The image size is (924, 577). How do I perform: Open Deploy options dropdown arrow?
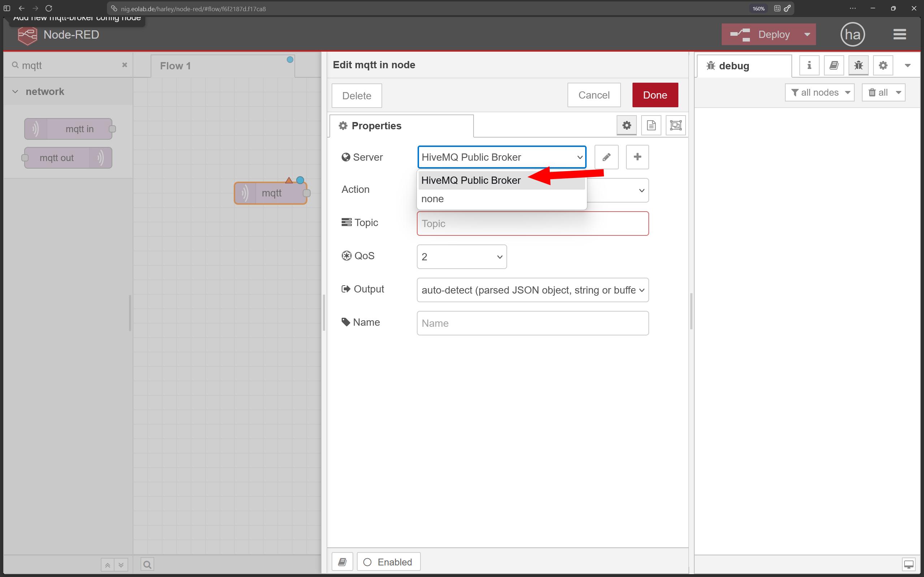tap(807, 34)
